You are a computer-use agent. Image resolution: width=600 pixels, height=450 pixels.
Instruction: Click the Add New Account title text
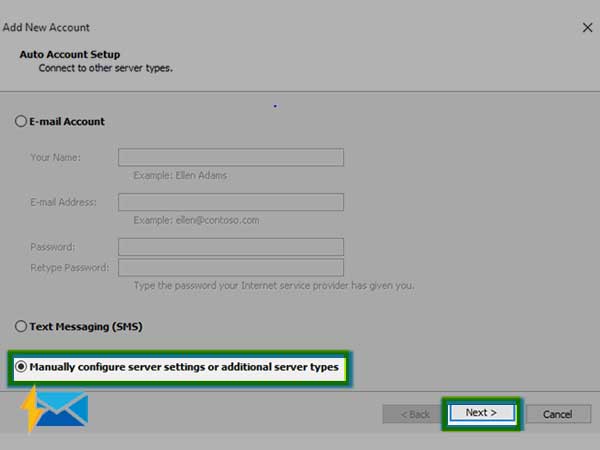click(46, 28)
